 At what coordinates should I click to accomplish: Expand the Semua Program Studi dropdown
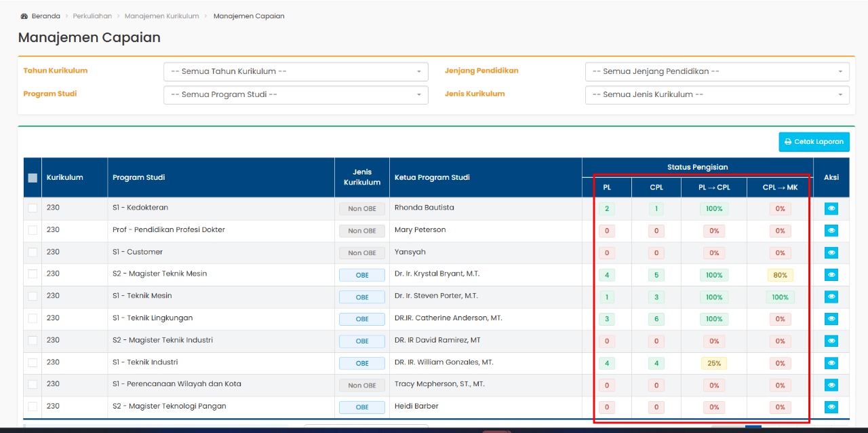[x=296, y=95]
